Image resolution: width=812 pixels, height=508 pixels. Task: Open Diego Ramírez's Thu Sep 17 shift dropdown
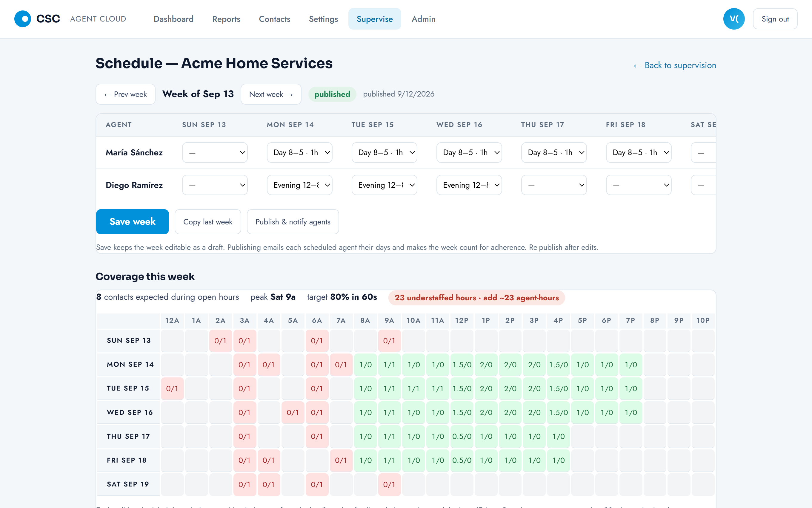[554, 185]
